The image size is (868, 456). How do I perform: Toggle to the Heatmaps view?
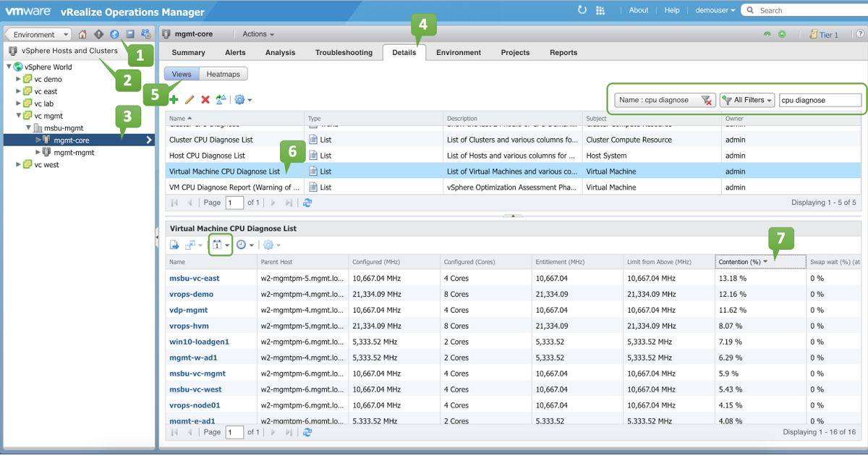[223, 74]
